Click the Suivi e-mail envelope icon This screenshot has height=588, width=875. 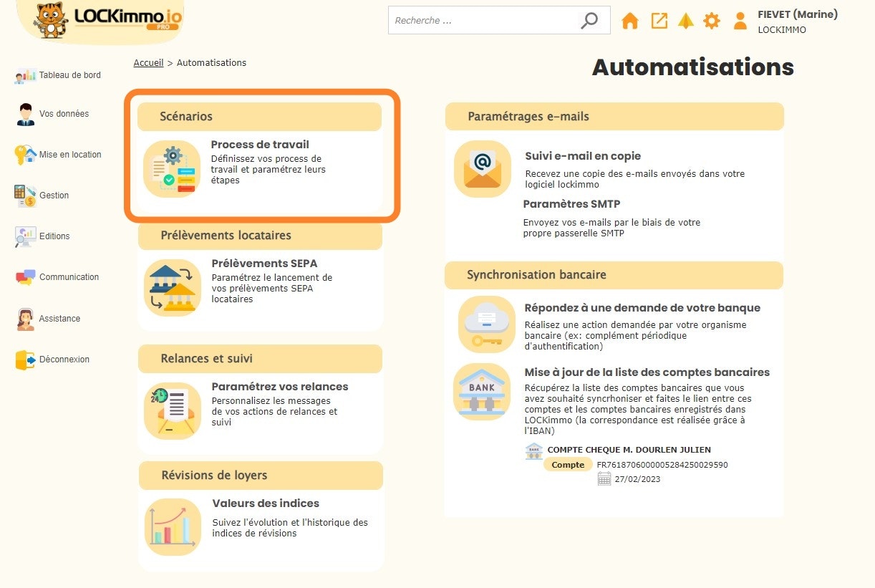pos(483,169)
